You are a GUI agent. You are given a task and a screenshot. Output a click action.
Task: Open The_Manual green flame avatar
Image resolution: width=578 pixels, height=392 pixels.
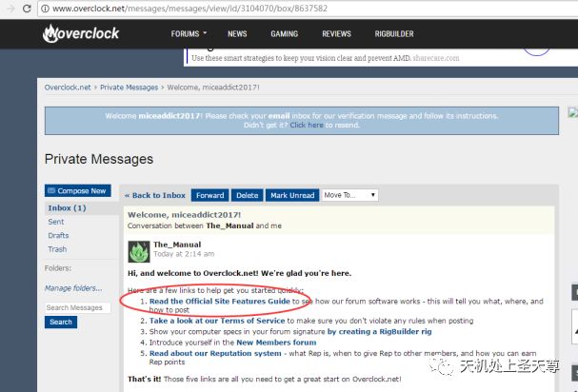point(139,251)
